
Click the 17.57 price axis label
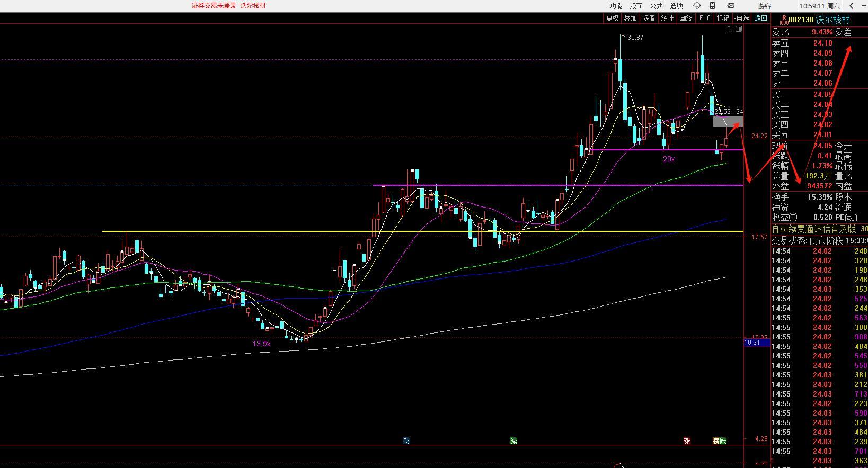pyautogui.click(x=759, y=237)
